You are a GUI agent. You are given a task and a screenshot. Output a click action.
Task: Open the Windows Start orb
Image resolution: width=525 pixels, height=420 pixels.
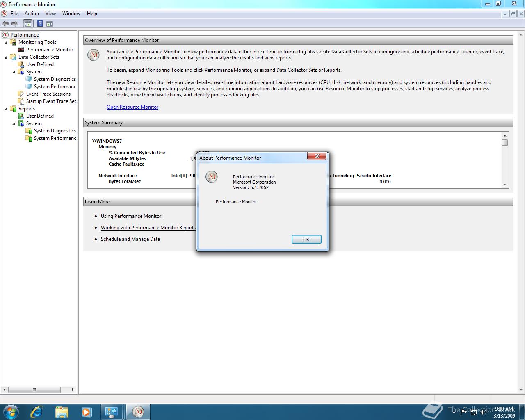10,411
